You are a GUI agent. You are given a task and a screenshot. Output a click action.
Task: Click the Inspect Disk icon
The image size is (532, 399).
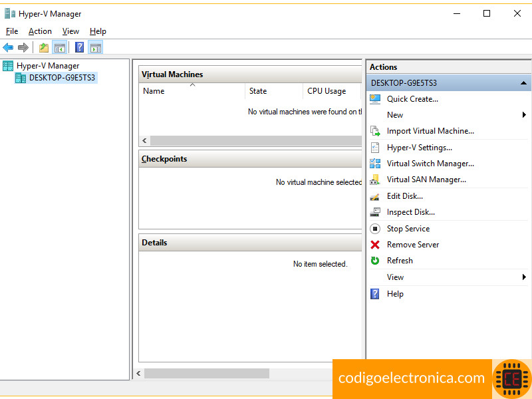(x=375, y=212)
